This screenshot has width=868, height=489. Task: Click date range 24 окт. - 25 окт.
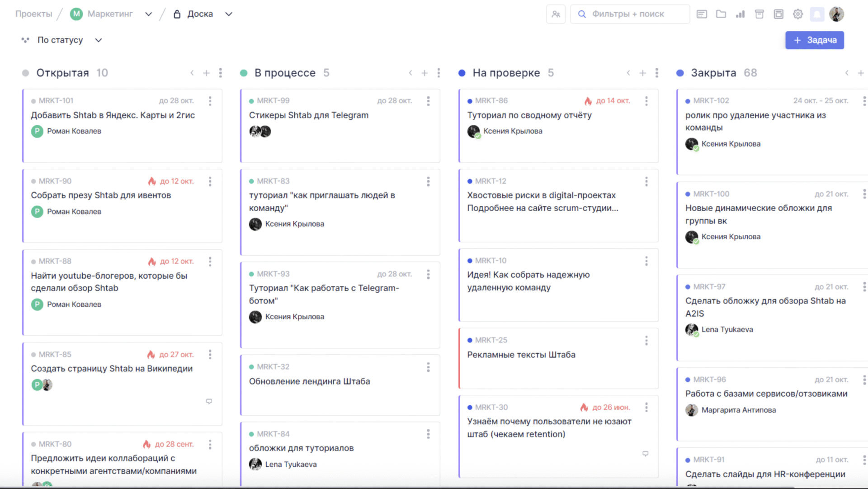pyautogui.click(x=821, y=100)
